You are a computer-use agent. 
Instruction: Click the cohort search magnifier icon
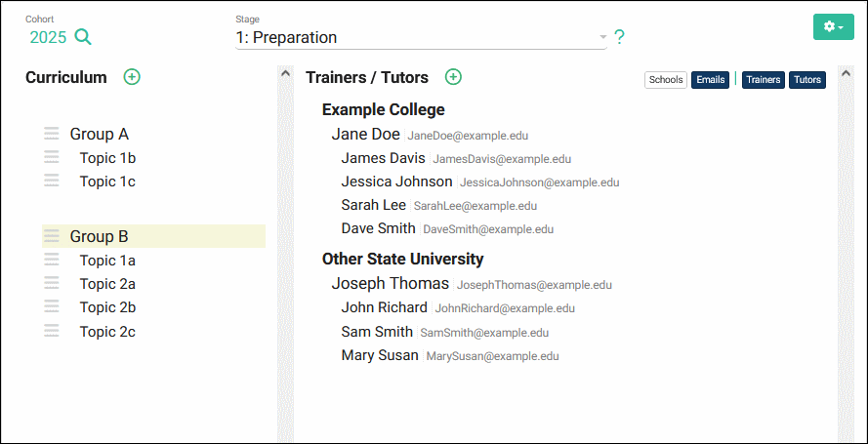click(83, 38)
